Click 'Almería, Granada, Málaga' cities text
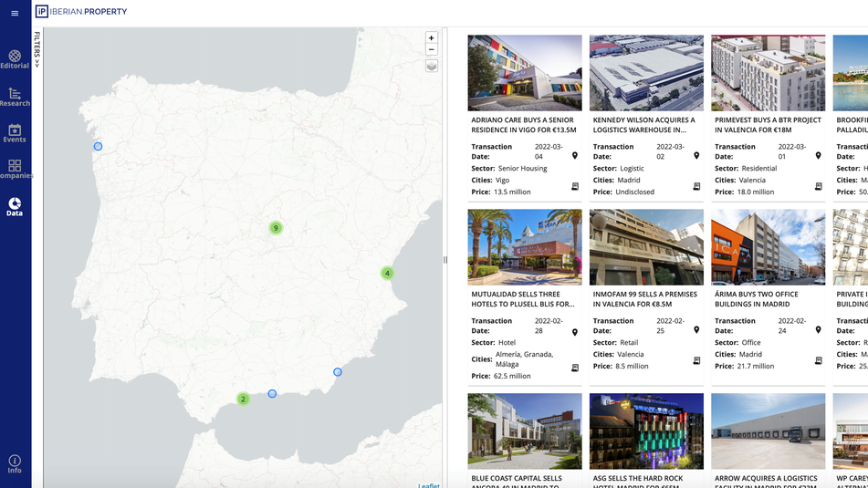The image size is (868, 488). pyautogui.click(x=524, y=359)
